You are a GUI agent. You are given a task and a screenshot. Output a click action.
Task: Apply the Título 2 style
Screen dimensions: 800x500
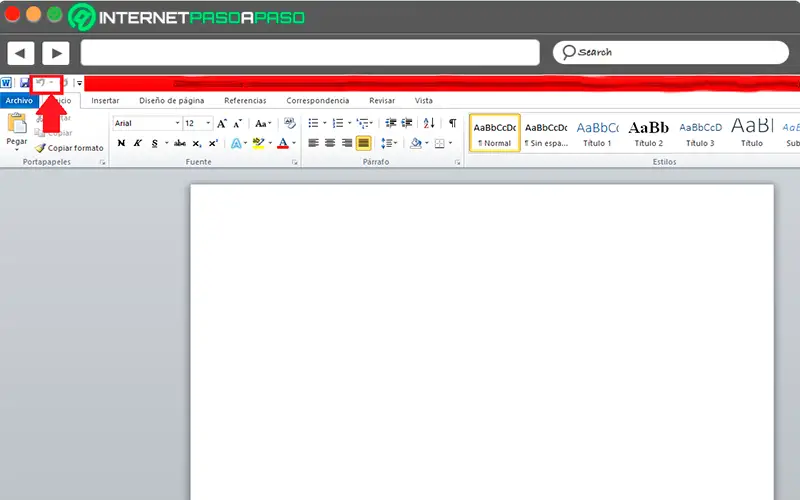point(648,133)
